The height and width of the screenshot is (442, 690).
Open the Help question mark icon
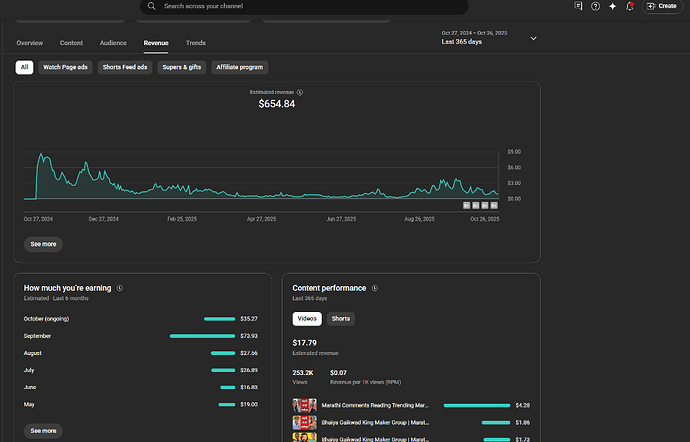tap(595, 6)
